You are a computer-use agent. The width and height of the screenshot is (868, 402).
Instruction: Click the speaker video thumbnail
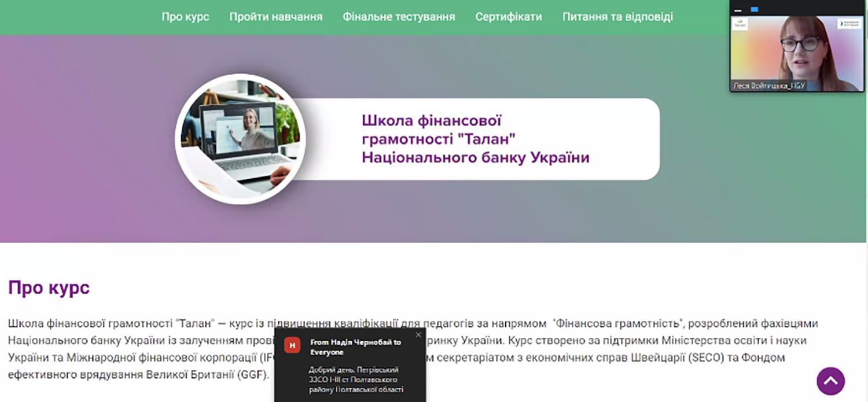pyautogui.click(x=796, y=53)
